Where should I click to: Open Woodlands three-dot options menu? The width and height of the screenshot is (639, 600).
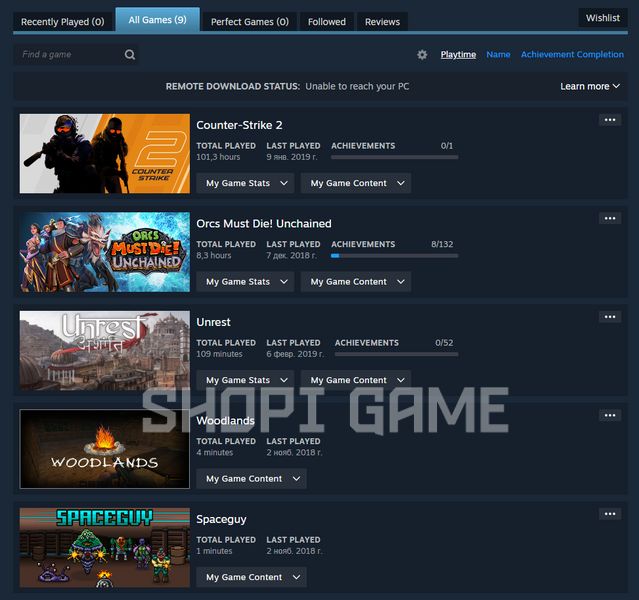tap(610, 415)
